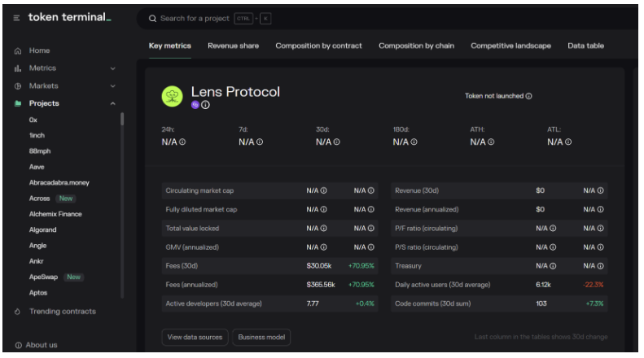Open Trending contracts page
This screenshot has height=358, width=644.
[63, 312]
